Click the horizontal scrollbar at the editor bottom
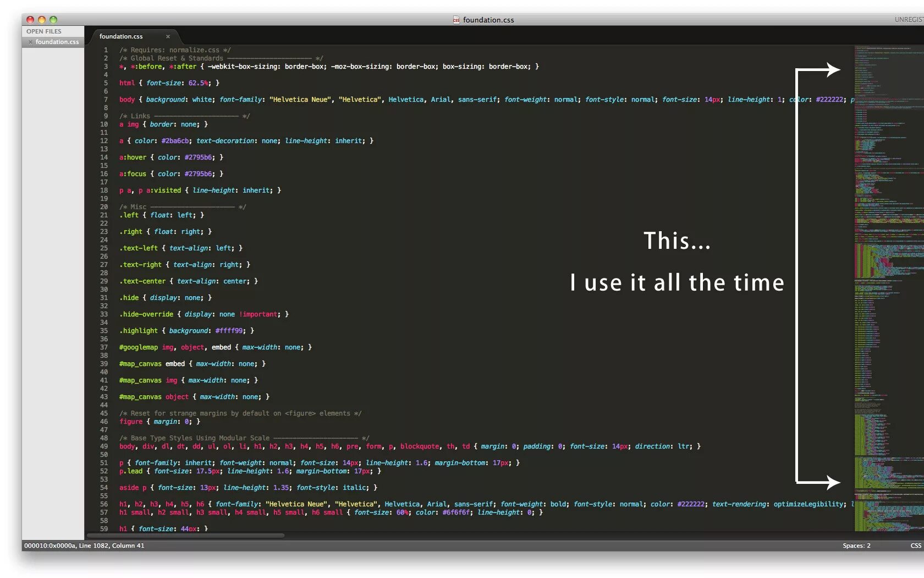Screen dimensions: 924x578 185,535
